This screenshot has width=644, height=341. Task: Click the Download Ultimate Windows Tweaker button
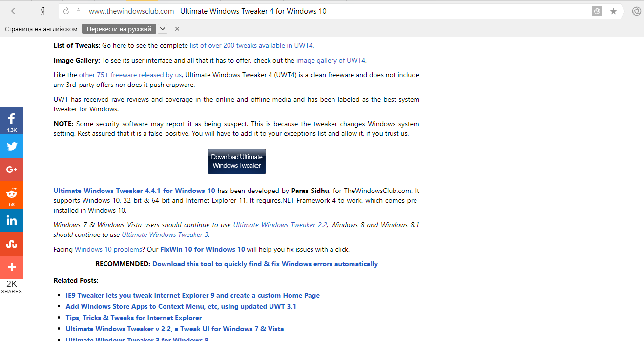tap(237, 161)
